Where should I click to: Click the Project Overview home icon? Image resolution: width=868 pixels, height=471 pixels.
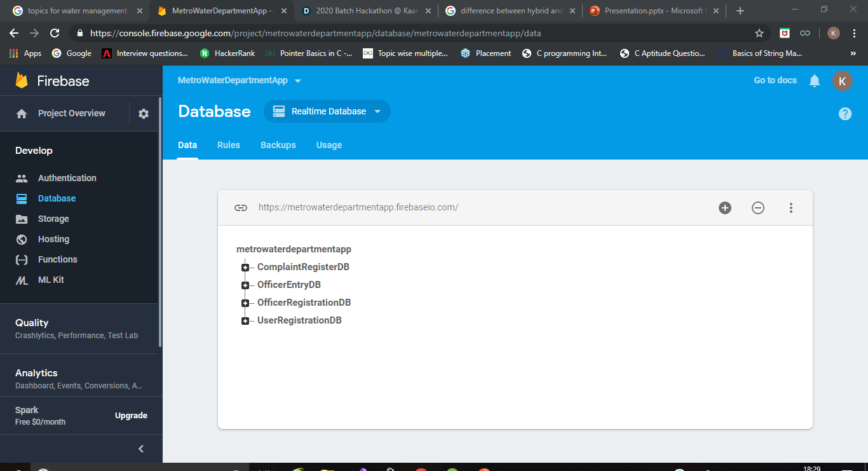click(22, 114)
